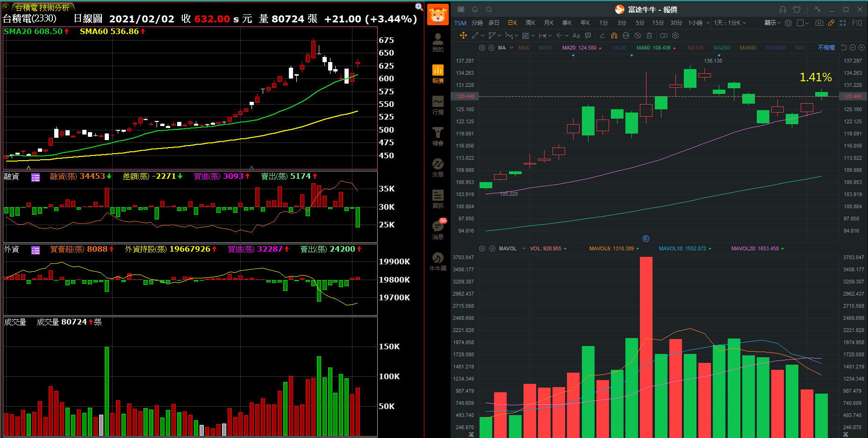The width and height of the screenshot is (868, 438).
Task: Open the 1小時 period dropdown arrow
Action: click(708, 23)
